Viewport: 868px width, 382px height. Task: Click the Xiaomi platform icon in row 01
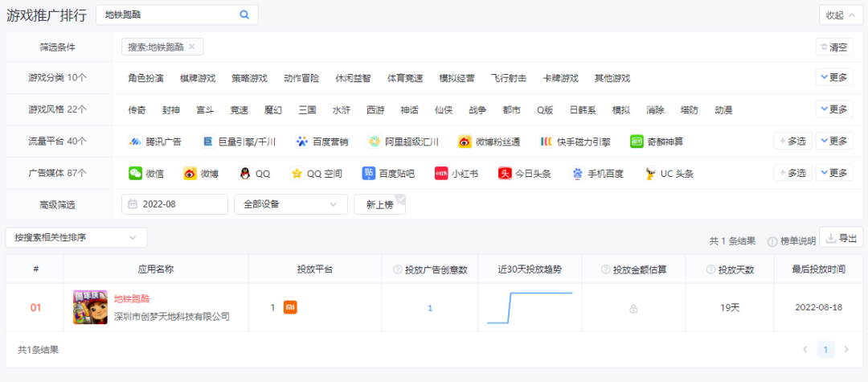tap(290, 307)
